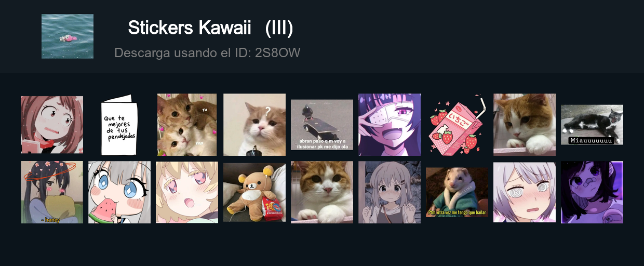The width and height of the screenshot is (644, 266).
Task: Pick the orange-white cat resting on ledge sticker
Action: coord(525,125)
